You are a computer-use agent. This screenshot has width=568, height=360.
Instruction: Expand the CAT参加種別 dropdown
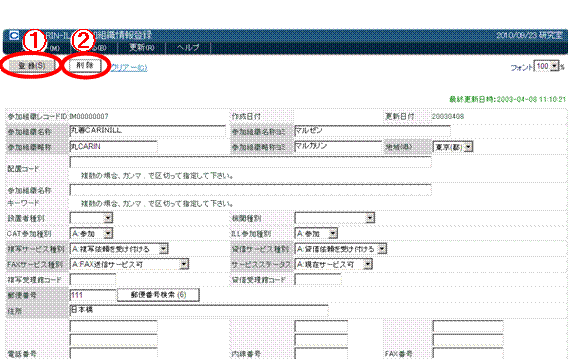pos(91,233)
